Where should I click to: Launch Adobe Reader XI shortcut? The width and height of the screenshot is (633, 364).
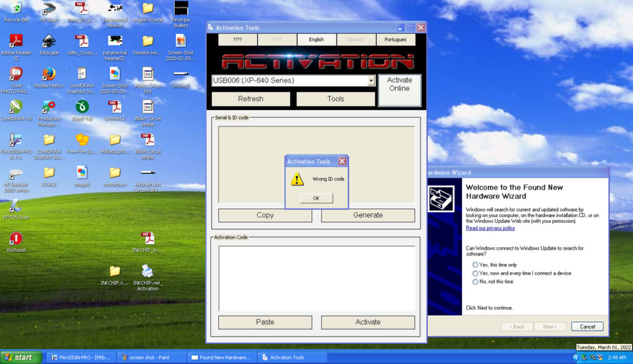16,47
